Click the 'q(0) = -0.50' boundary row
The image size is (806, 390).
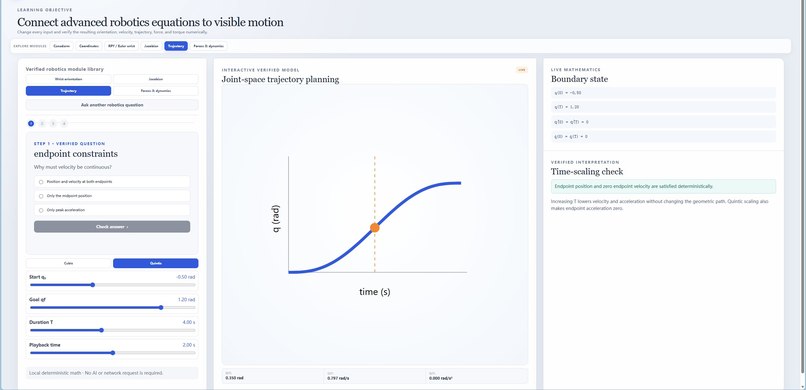[x=663, y=93]
